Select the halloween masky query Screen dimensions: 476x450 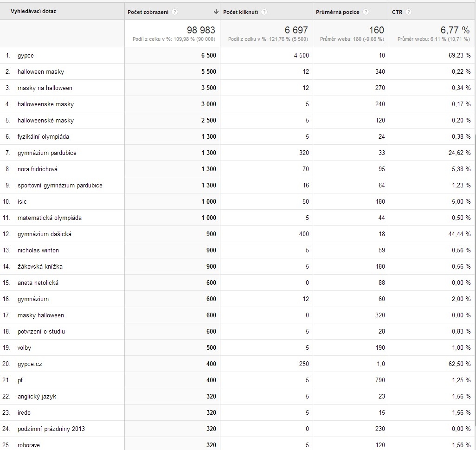tap(41, 71)
